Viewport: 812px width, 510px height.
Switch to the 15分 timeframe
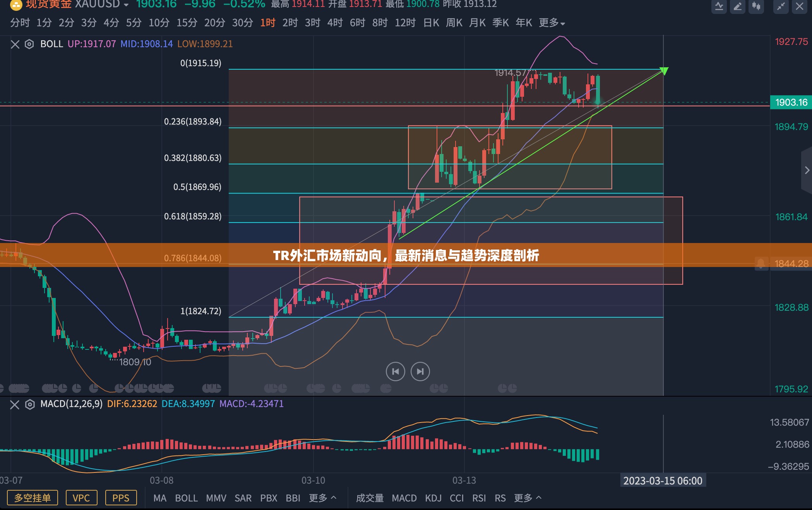click(x=187, y=23)
